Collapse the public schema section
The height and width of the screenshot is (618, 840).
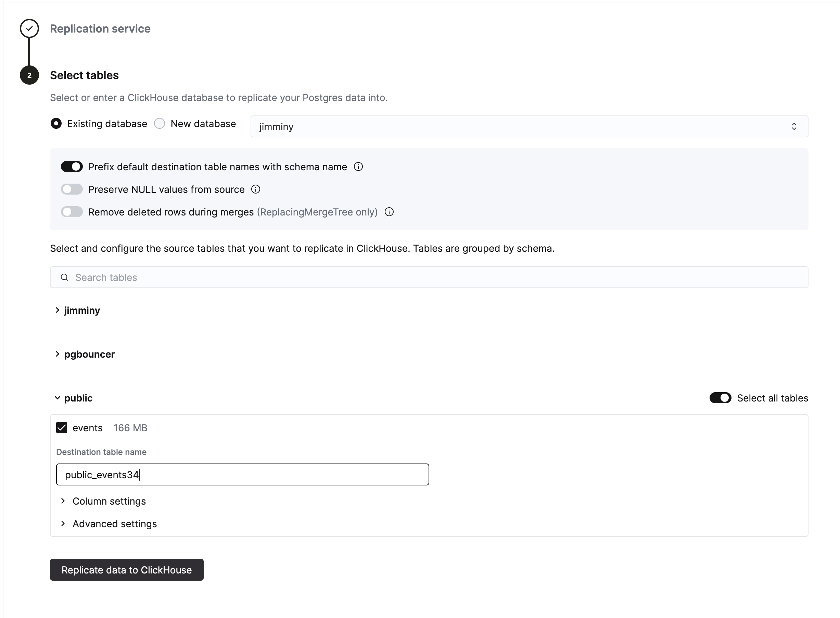57,398
